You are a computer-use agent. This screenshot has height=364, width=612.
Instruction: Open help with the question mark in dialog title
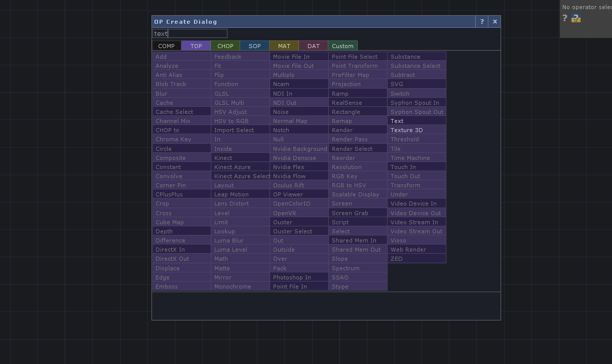tap(482, 21)
